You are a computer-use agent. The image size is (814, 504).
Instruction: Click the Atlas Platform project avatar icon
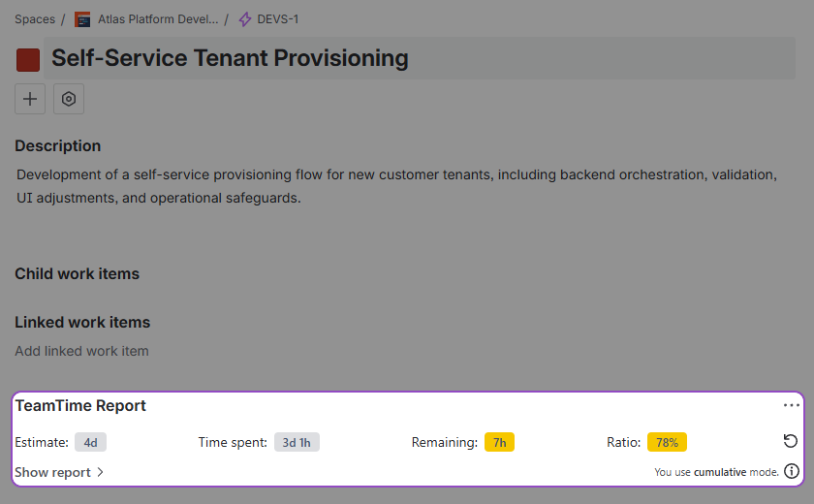pyautogui.click(x=82, y=19)
